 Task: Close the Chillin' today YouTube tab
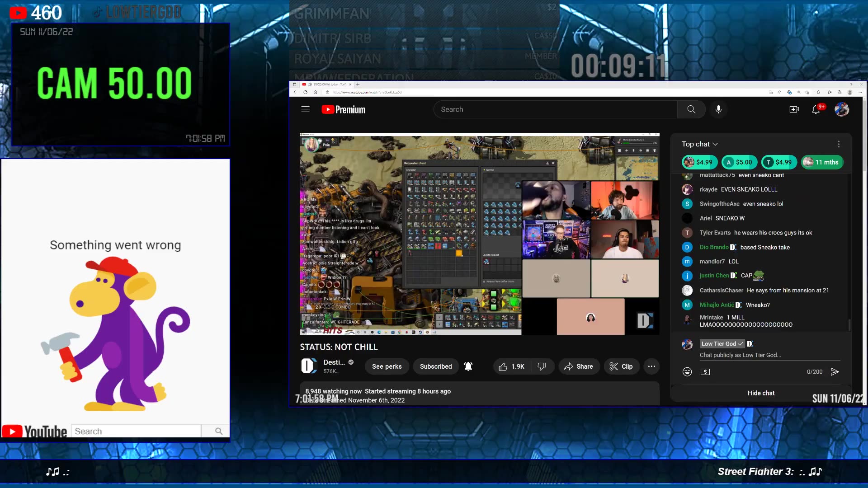point(350,84)
